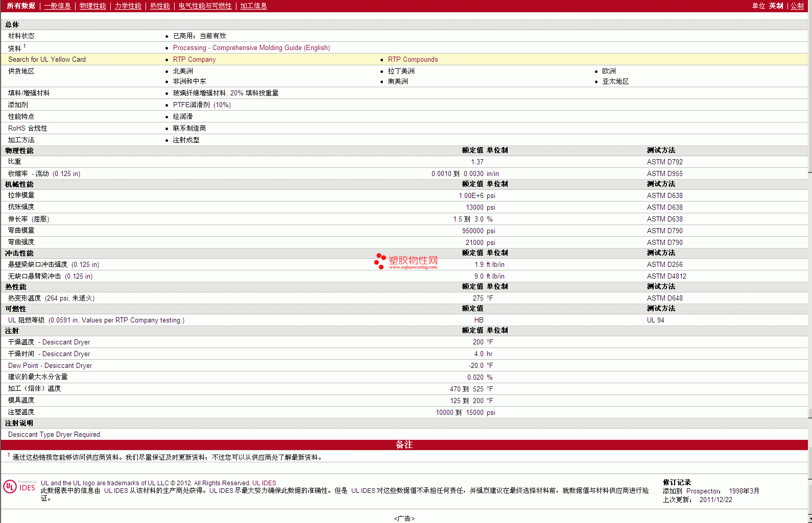
Task: Go to the 力学性能 tab
Action: point(128,6)
